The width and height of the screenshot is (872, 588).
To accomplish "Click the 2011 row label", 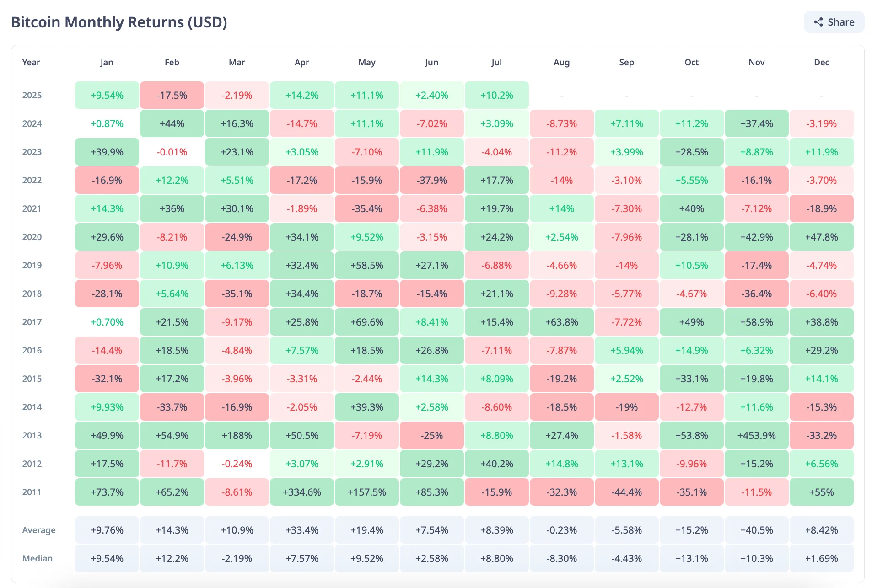I will coord(32,492).
